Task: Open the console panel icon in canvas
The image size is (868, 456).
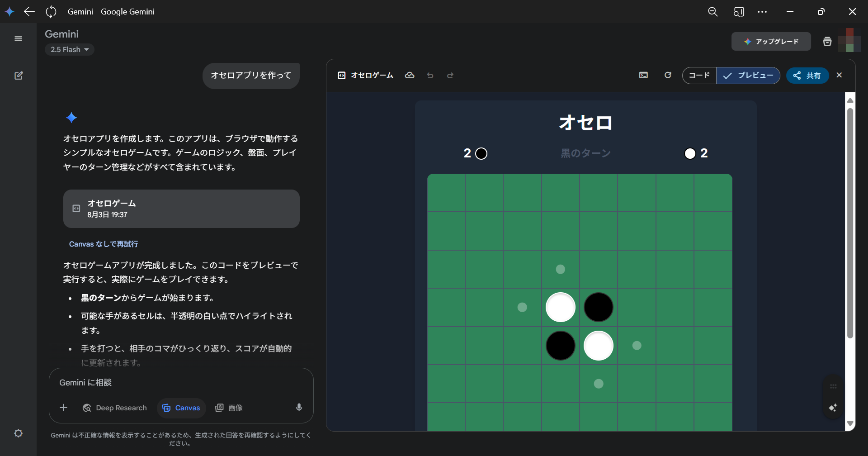Action: click(643, 75)
